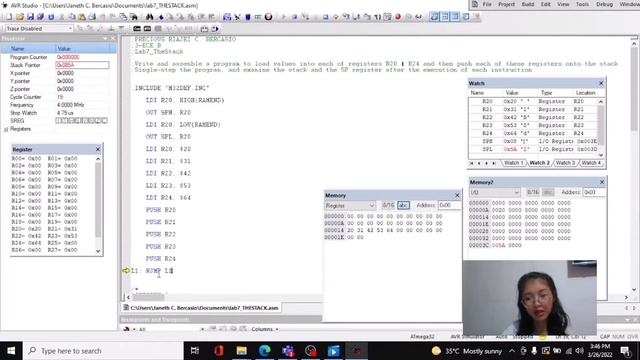Close the Watch window

coord(601,83)
